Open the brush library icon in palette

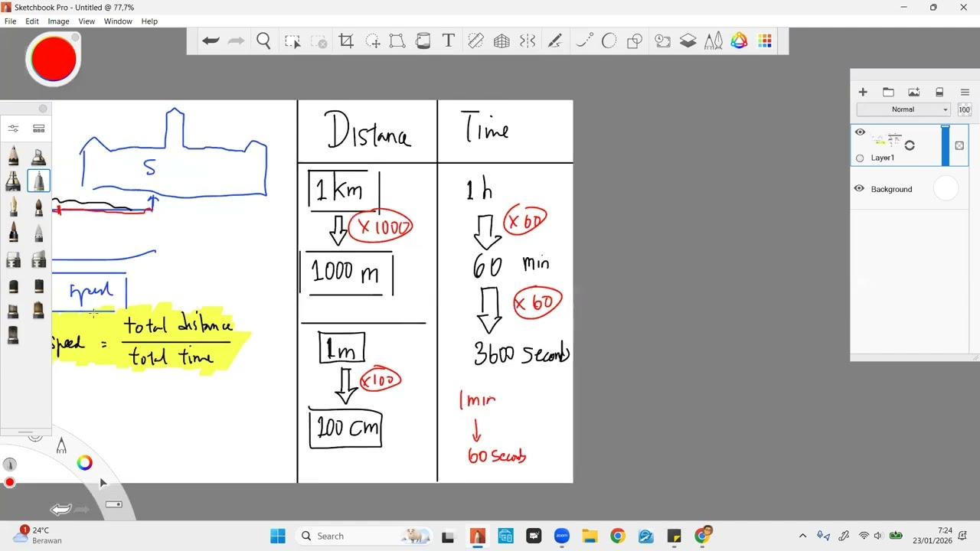[x=38, y=129]
